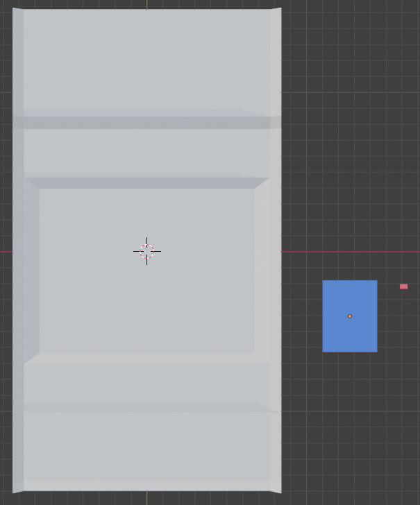This screenshot has width=420, height=505.
Task: Select the orange origin dot of the blue plane
Action: pyautogui.click(x=350, y=316)
